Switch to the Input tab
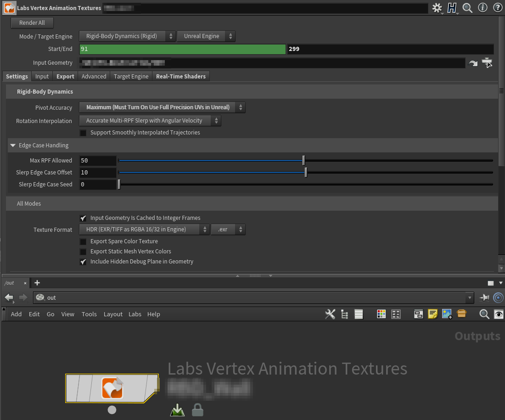 point(42,76)
